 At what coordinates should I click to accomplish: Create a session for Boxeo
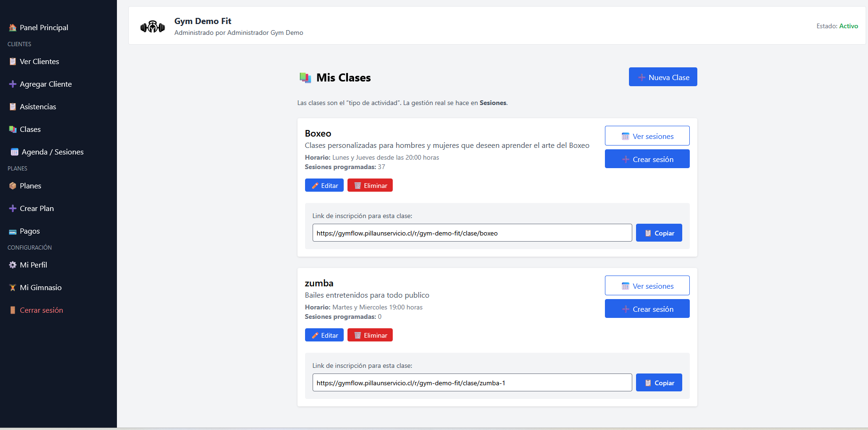[647, 159]
